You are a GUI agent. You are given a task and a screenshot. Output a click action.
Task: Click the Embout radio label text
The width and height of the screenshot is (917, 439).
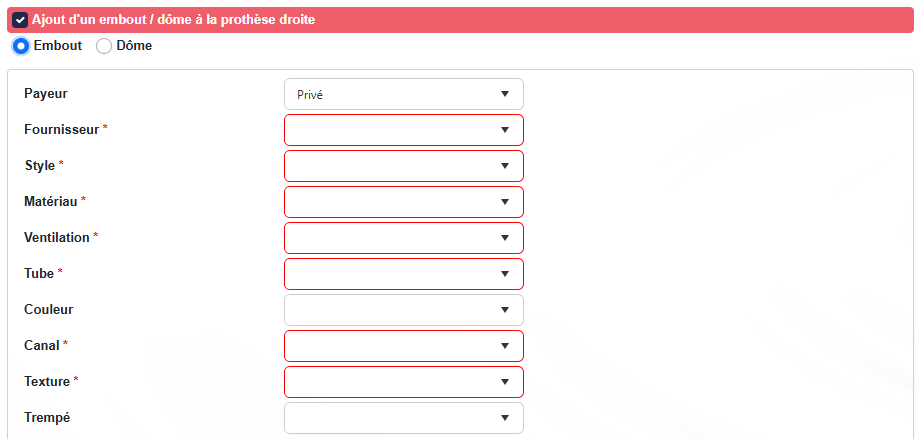point(58,46)
